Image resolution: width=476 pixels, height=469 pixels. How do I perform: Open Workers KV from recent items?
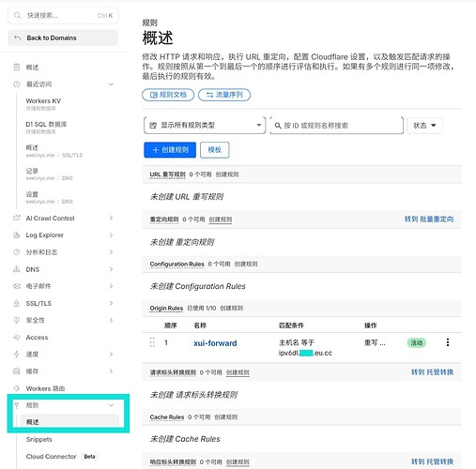coord(43,104)
